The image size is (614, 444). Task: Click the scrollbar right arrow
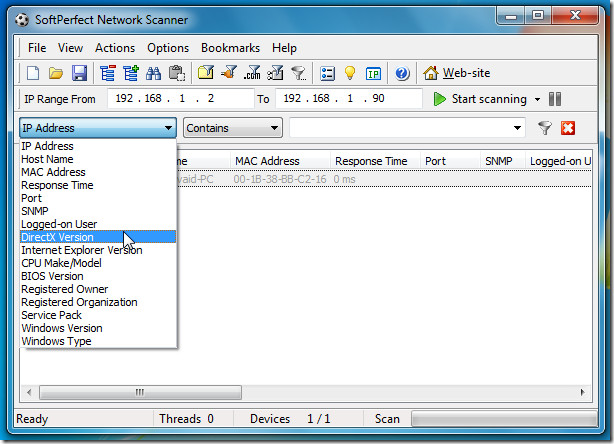pyautogui.click(x=582, y=392)
